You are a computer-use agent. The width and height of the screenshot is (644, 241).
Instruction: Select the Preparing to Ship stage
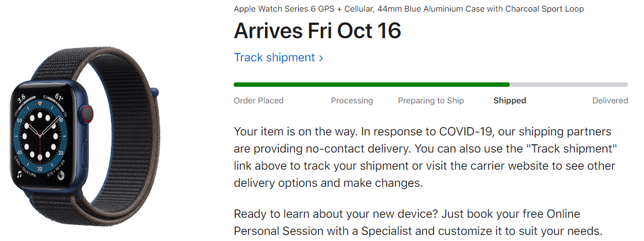tap(431, 101)
